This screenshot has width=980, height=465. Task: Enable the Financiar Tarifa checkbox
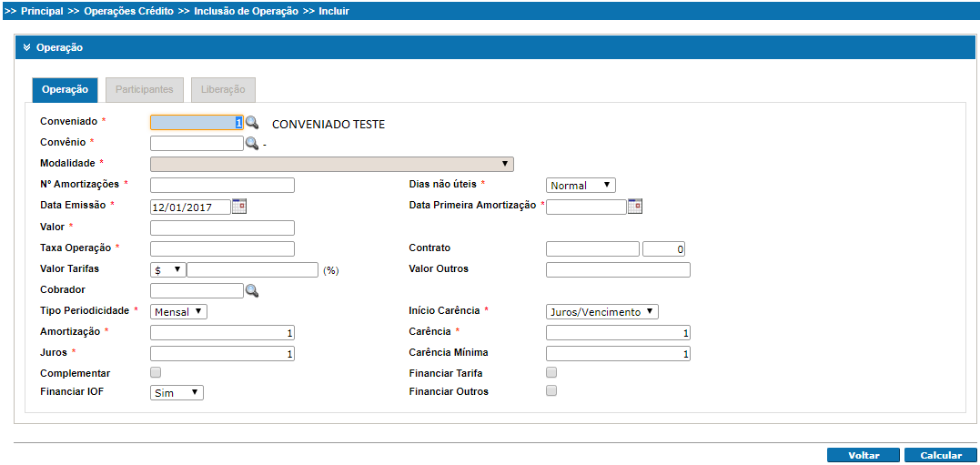click(x=551, y=372)
